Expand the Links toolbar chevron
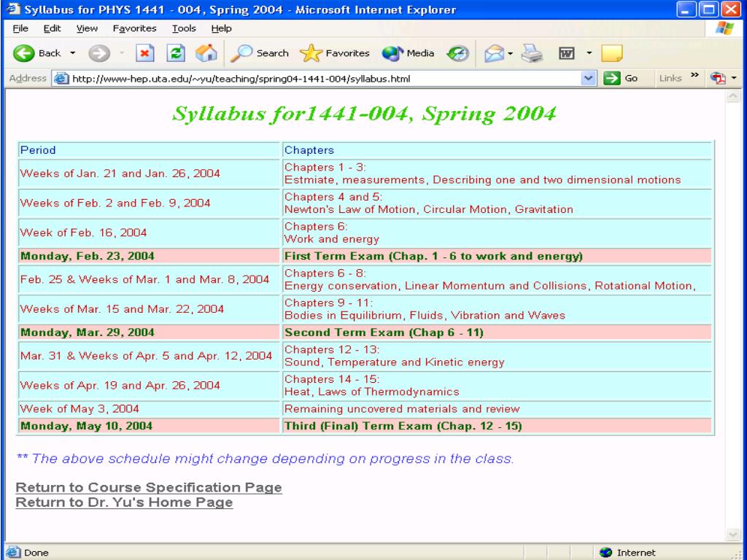Screen dimensions: 747x560 tap(694, 75)
